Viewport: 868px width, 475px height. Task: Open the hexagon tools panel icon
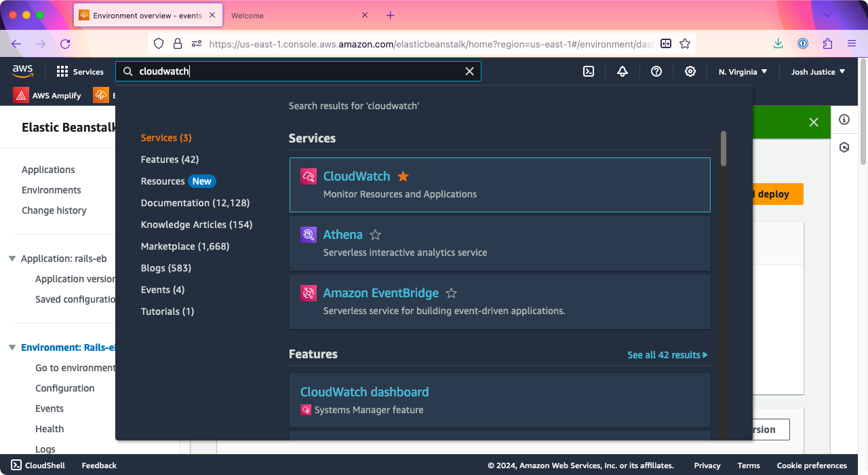pyautogui.click(x=844, y=147)
